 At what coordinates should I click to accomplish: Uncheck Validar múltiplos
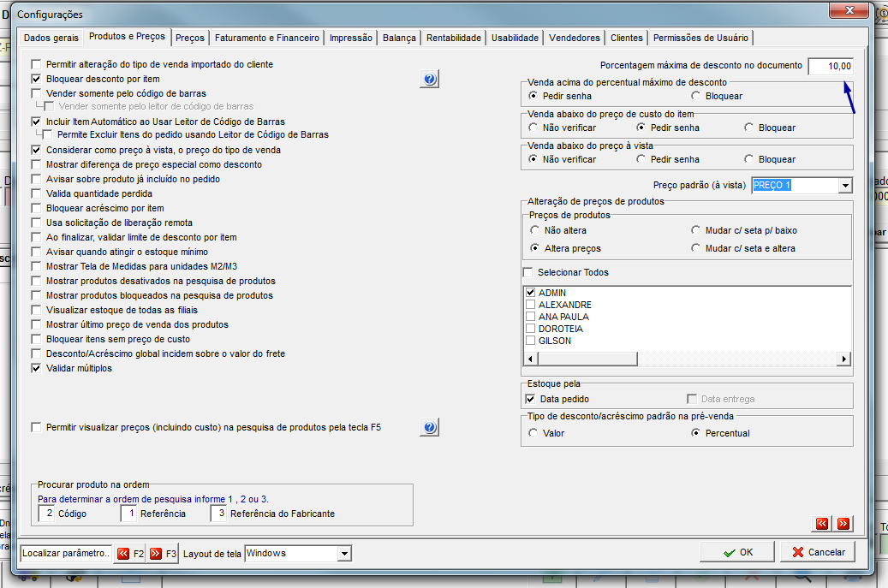click(x=36, y=368)
